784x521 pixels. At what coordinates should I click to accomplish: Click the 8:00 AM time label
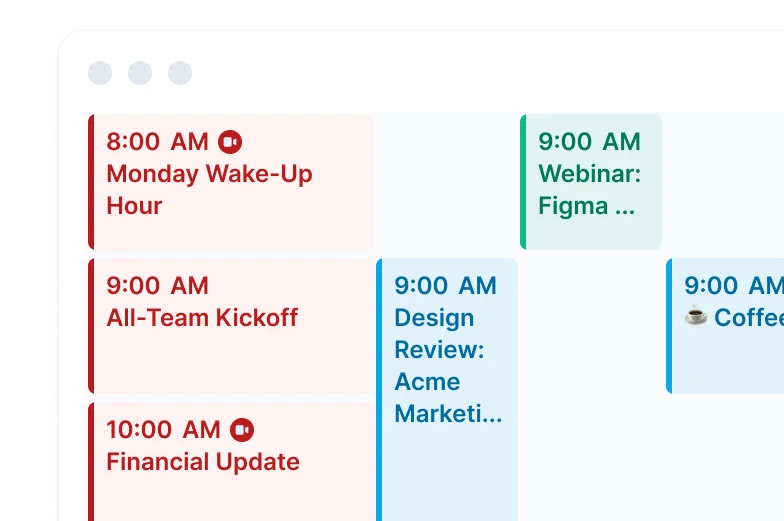click(x=158, y=142)
